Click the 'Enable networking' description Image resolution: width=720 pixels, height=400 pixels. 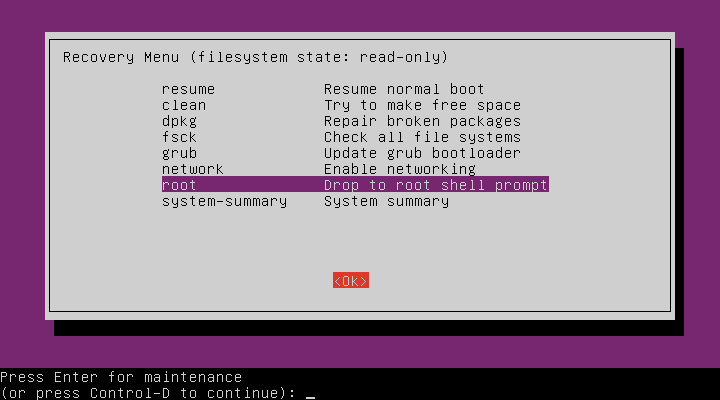(400, 169)
